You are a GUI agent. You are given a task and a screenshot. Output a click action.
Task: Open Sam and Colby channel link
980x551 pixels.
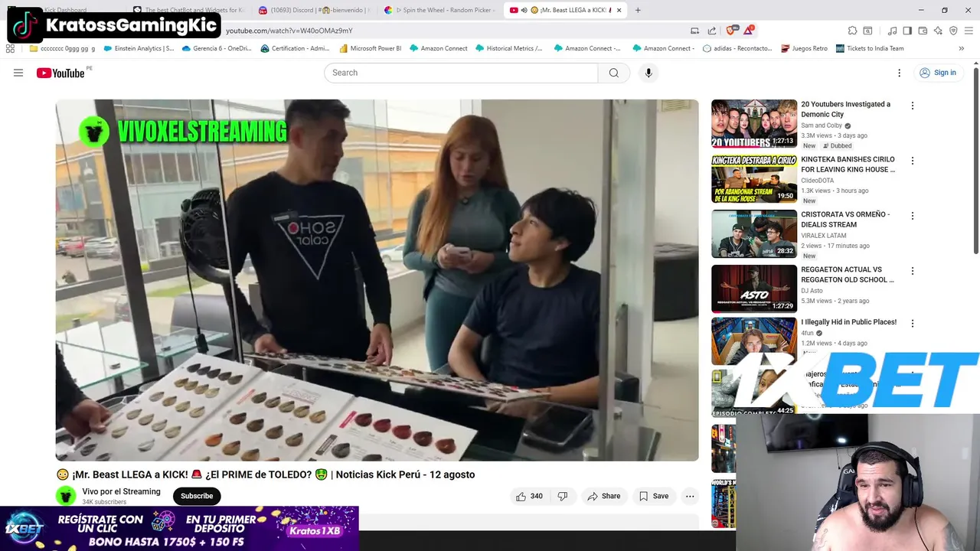[822, 126]
